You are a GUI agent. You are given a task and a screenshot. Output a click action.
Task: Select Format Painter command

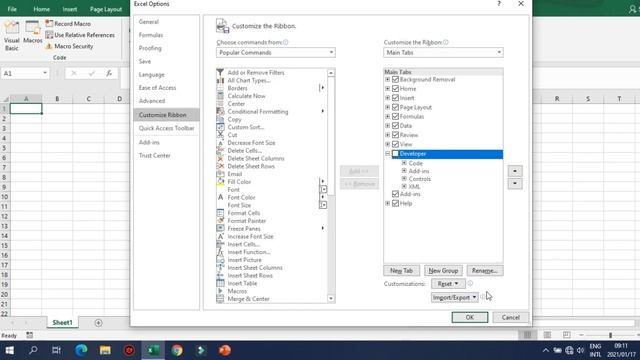click(246, 221)
